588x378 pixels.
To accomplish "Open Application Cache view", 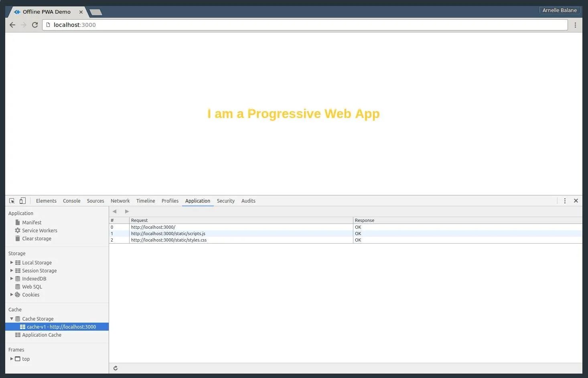I will tap(42, 335).
